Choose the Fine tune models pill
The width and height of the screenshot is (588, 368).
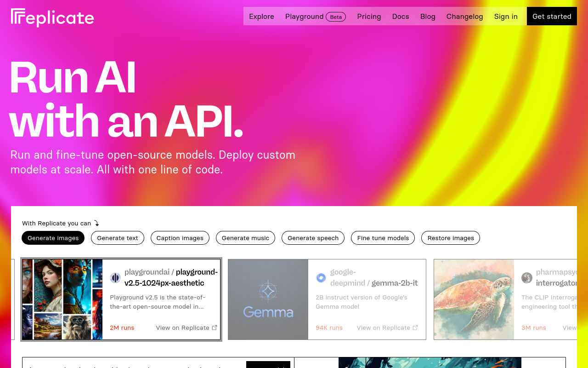(x=383, y=238)
